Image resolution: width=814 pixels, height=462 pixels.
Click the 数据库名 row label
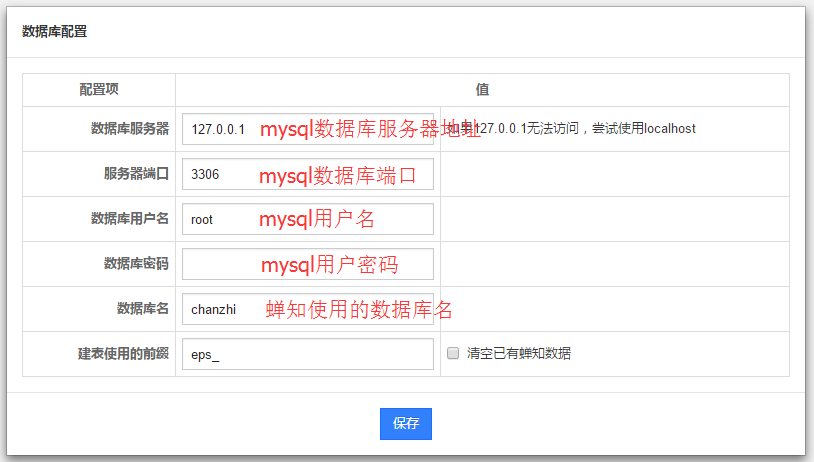[x=142, y=309]
